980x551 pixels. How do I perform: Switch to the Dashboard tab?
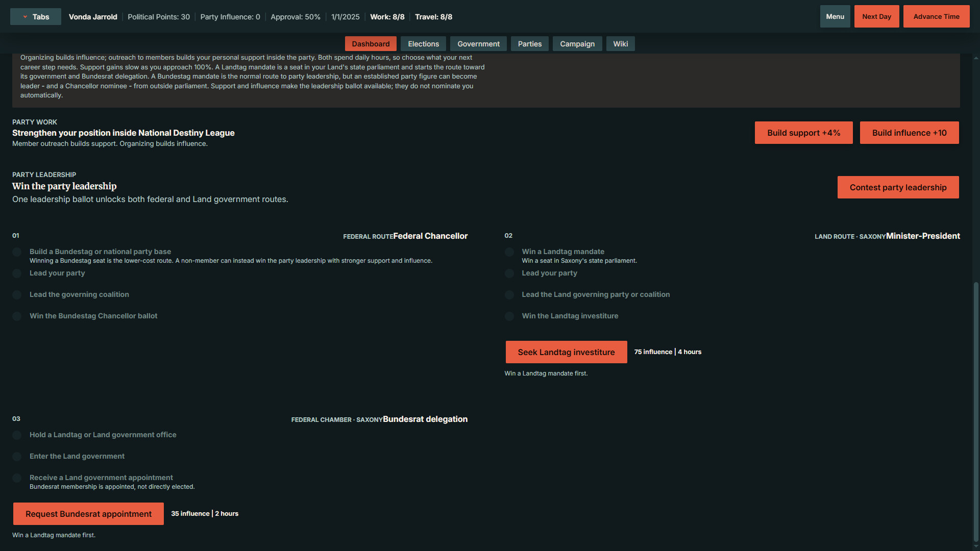point(371,44)
